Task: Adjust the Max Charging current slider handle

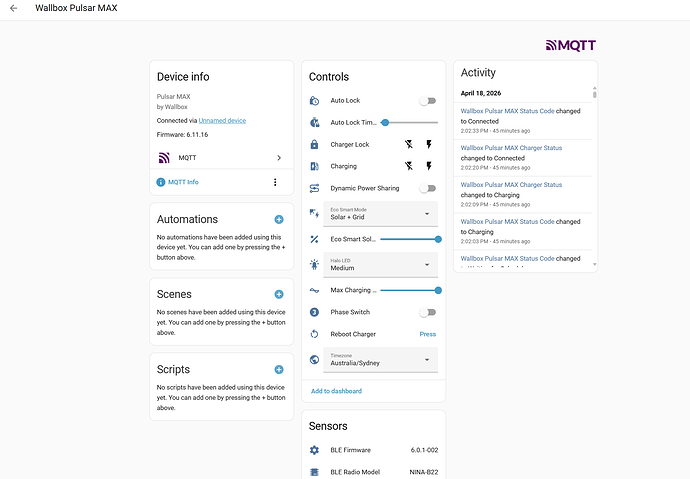Action: [x=438, y=290]
